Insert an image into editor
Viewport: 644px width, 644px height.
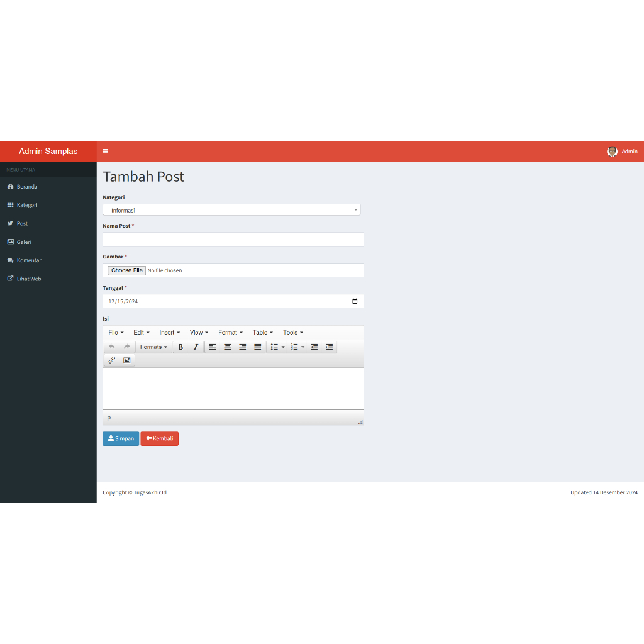(x=127, y=360)
